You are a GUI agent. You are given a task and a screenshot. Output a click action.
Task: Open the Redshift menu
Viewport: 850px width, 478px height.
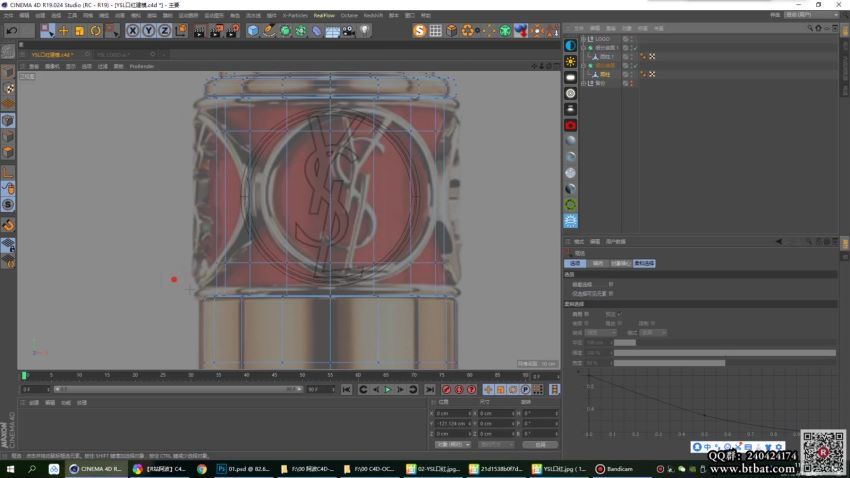tap(373, 15)
